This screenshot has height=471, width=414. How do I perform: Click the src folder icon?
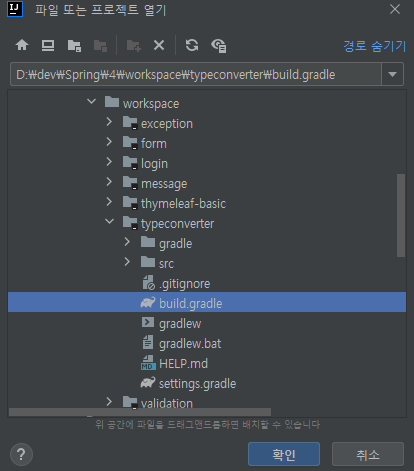tap(148, 262)
